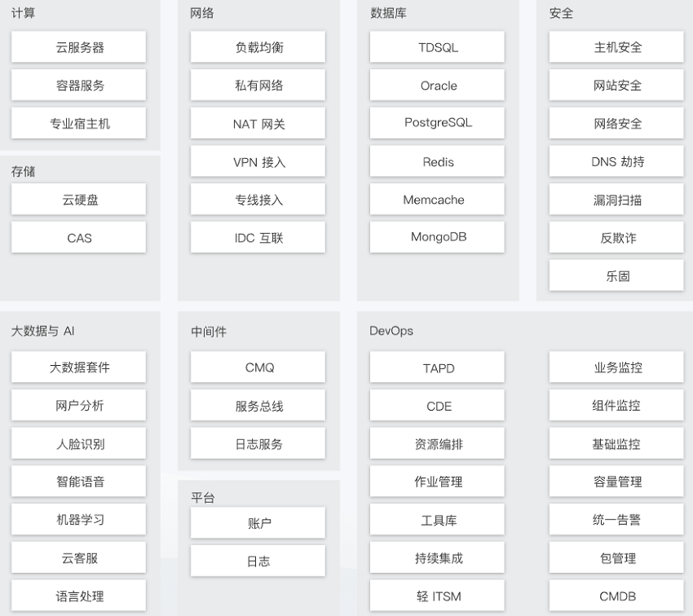Click the 智能语音 card

[x=78, y=482]
